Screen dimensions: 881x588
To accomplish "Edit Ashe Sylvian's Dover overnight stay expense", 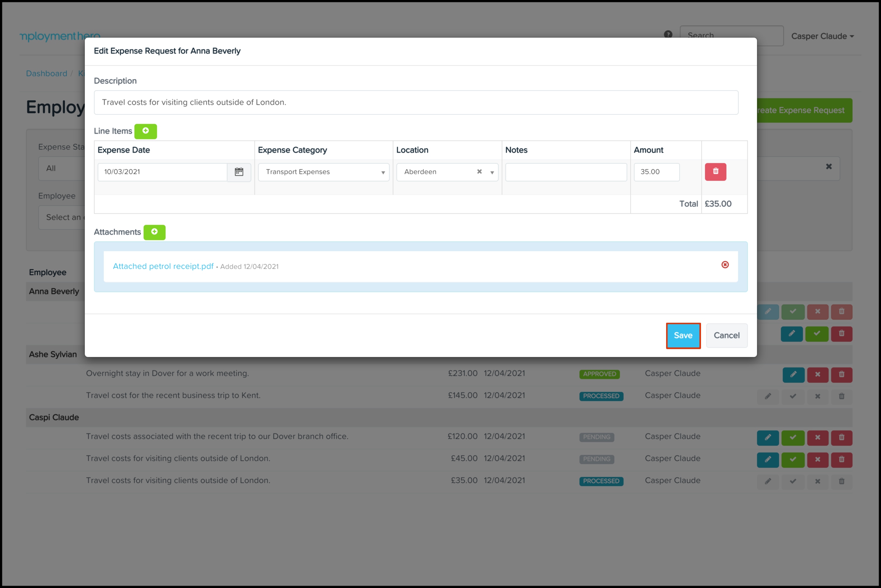I will coord(793,374).
